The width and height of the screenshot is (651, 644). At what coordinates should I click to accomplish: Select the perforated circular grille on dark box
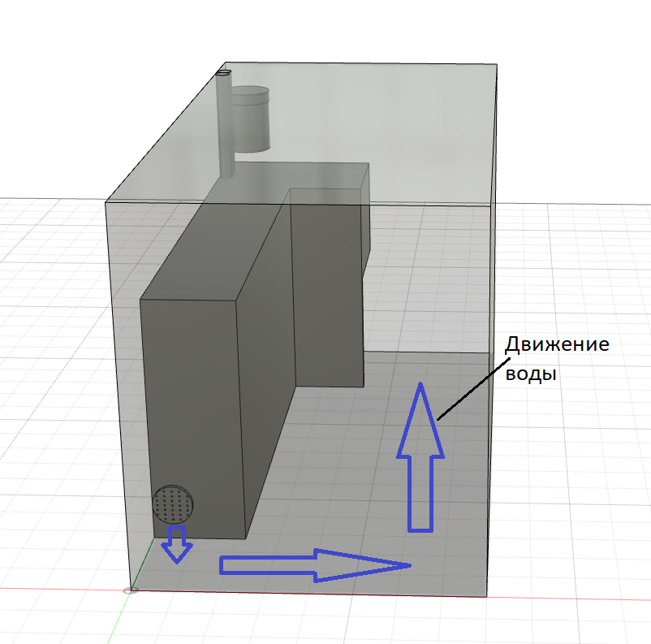173,504
